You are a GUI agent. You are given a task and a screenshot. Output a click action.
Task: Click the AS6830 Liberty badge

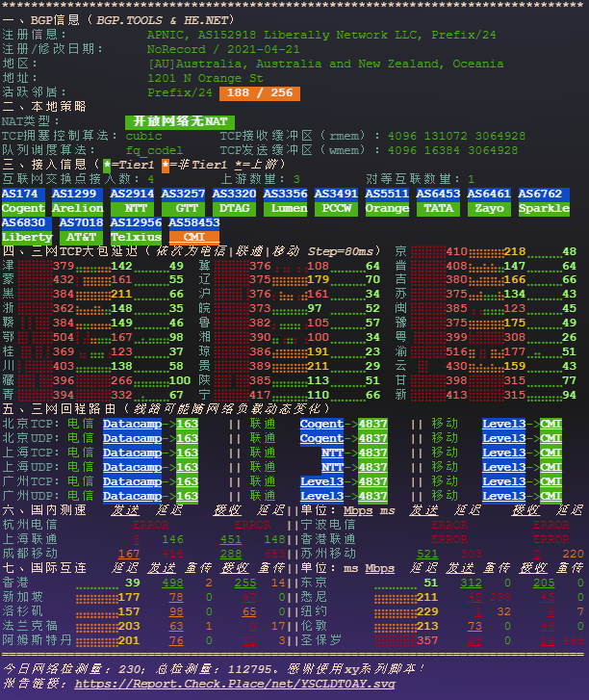click(27, 231)
